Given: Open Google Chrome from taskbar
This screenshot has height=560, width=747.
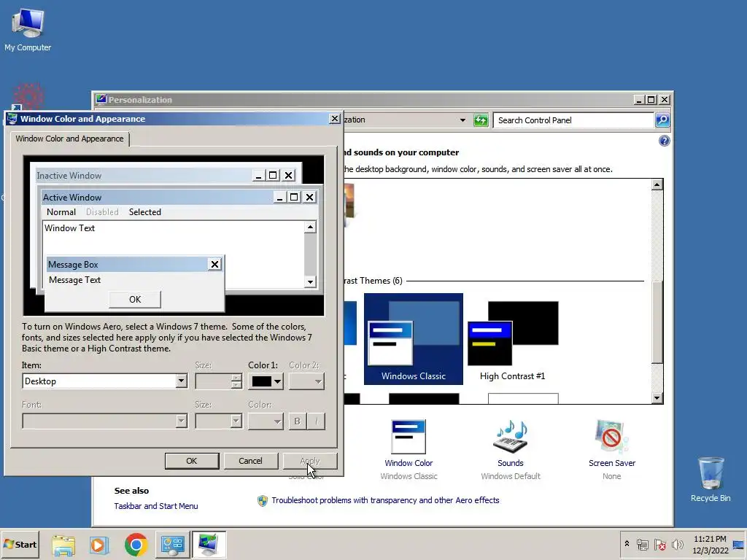Looking at the screenshot, I should pyautogui.click(x=136, y=545).
